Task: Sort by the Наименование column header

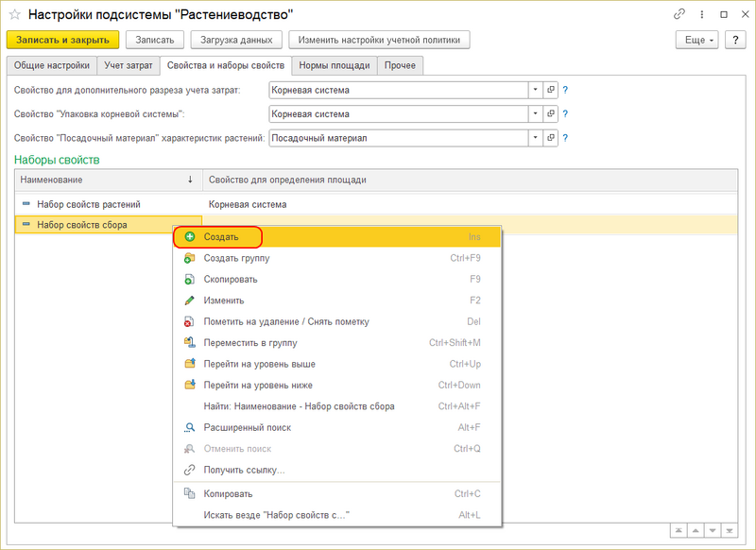Action: pos(109,180)
